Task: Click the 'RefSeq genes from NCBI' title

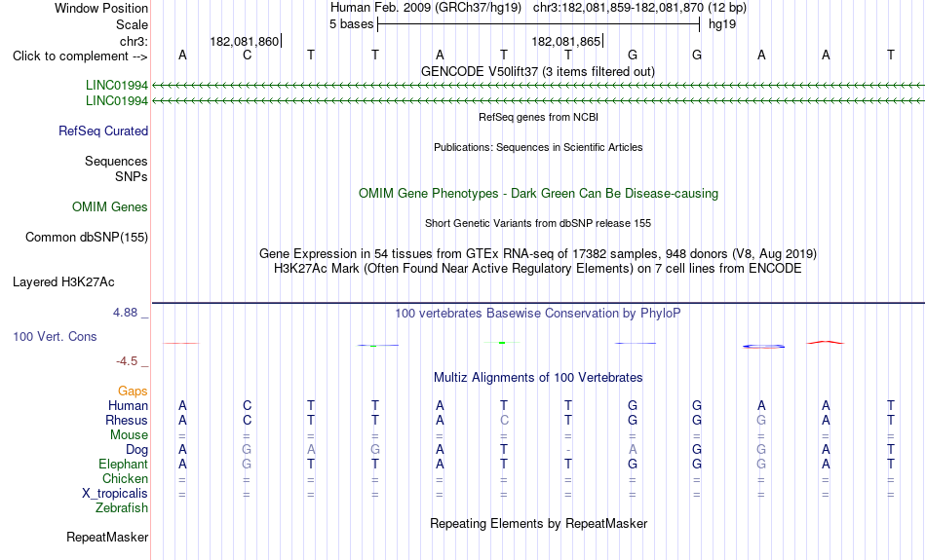Action: click(538, 117)
